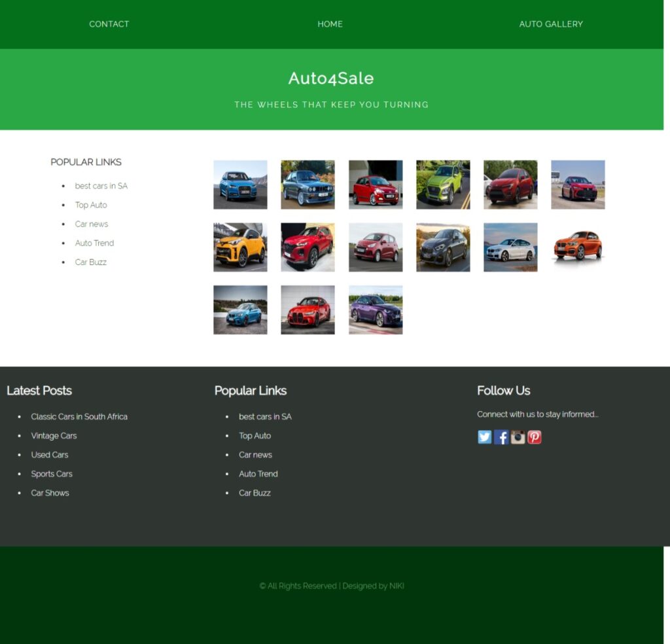
Task: Click the 'All Rights Reserved' copyright text
Action: tap(332, 586)
